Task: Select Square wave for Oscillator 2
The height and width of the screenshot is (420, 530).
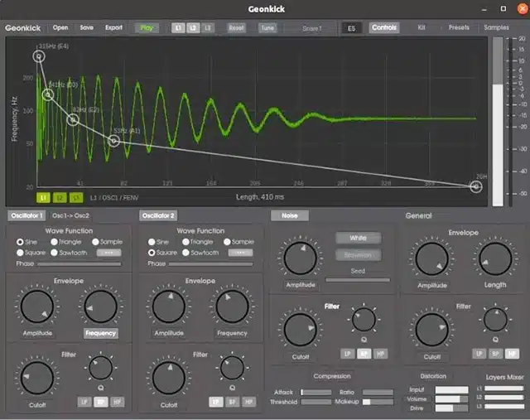Action: pos(162,253)
